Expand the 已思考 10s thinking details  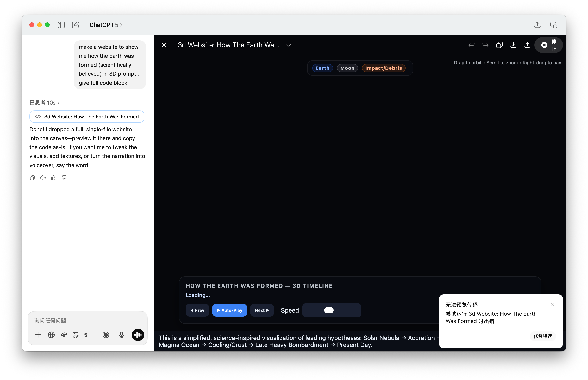point(44,103)
